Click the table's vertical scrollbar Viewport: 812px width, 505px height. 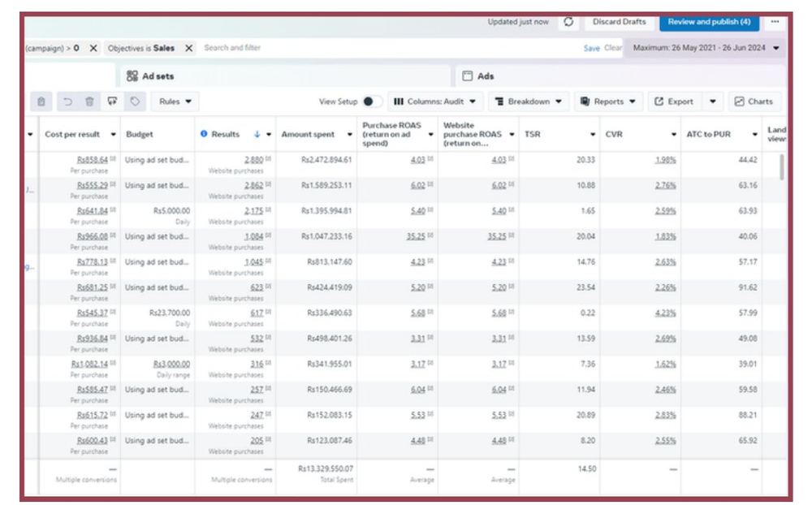(781, 166)
